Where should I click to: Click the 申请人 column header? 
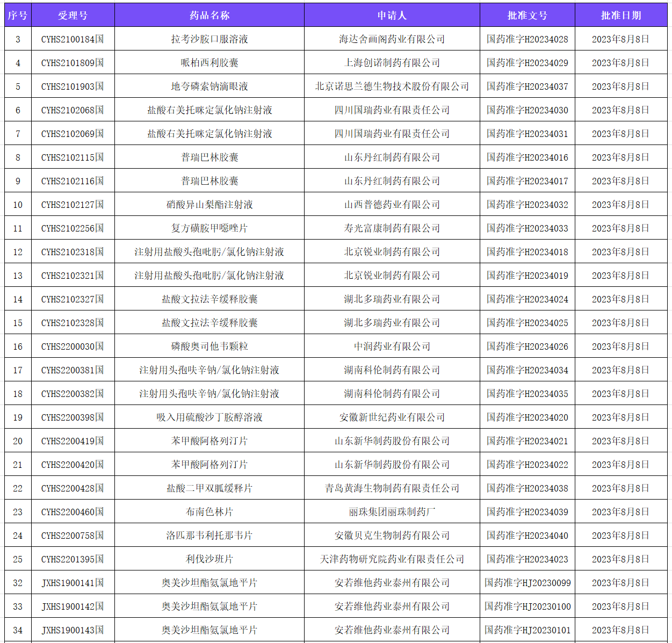pyautogui.click(x=392, y=16)
